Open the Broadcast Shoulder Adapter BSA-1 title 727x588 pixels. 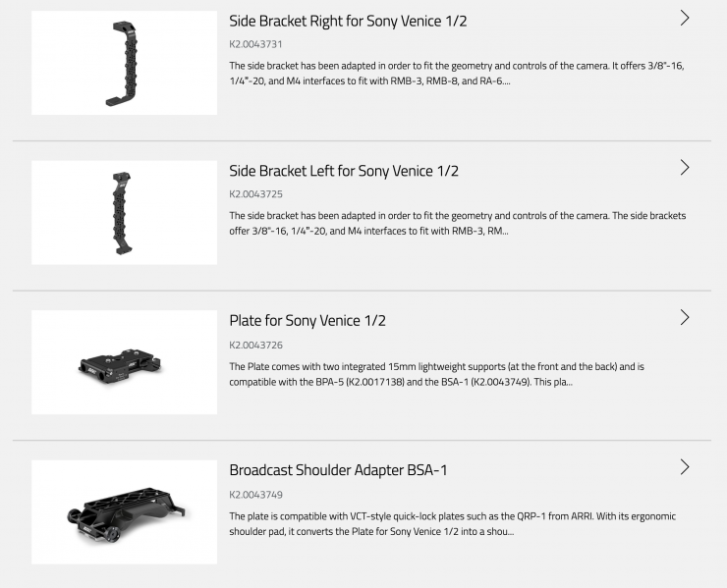pyautogui.click(x=338, y=470)
